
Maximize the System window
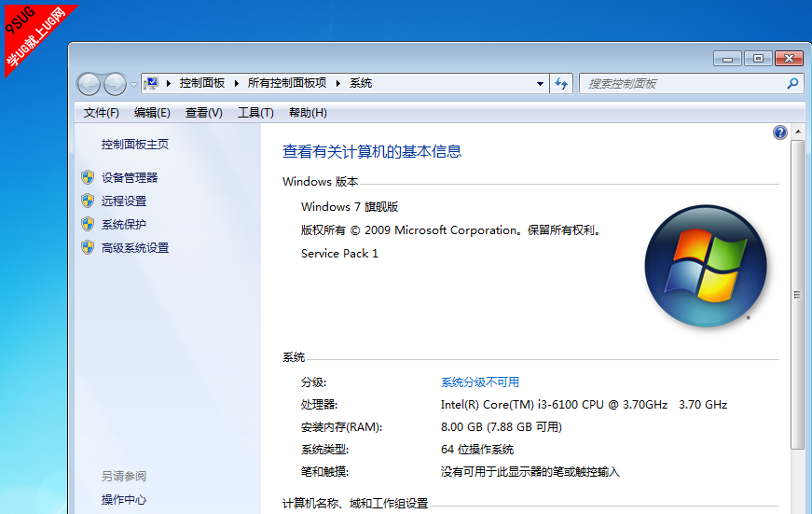758,59
